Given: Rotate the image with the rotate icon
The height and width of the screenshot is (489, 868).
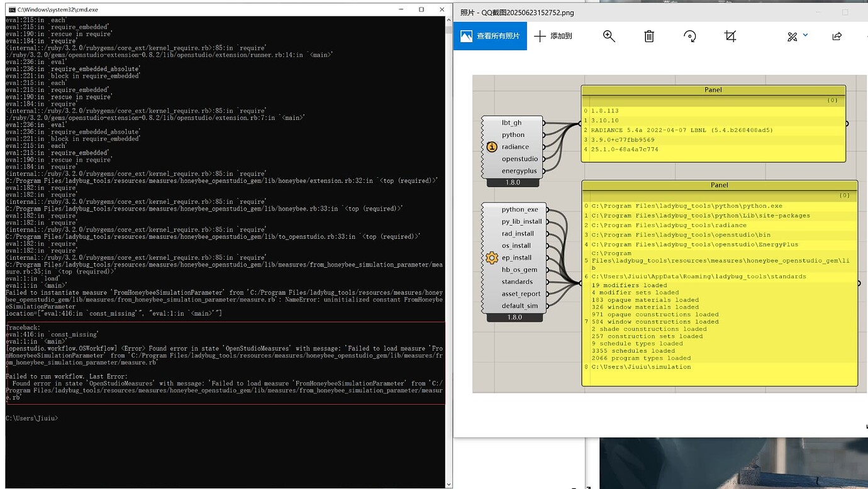Looking at the screenshot, I should (x=690, y=36).
